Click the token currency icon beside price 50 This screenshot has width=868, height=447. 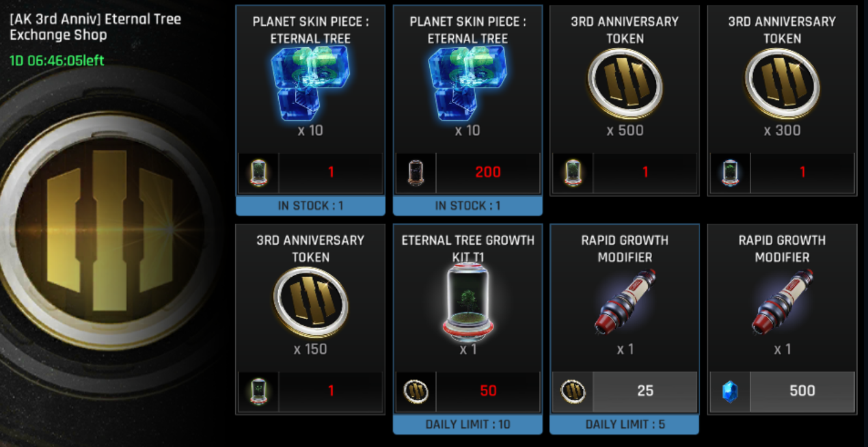click(x=416, y=392)
